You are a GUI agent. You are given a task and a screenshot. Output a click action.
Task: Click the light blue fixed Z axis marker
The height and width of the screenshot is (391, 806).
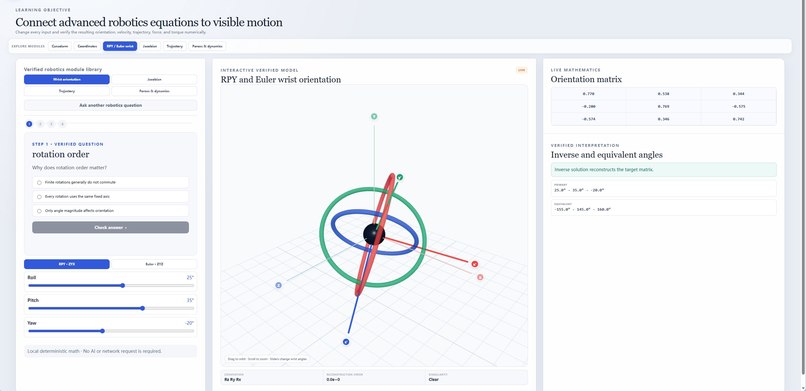[279, 285]
